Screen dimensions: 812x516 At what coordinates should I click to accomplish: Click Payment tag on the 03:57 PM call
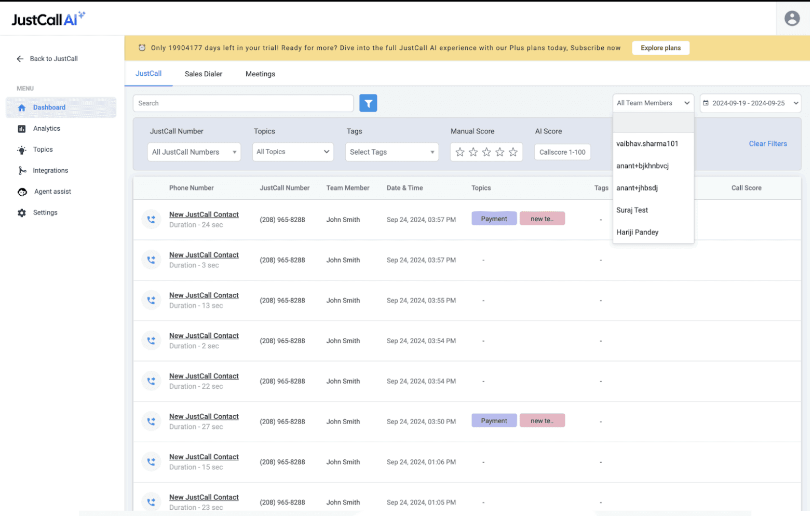point(495,219)
